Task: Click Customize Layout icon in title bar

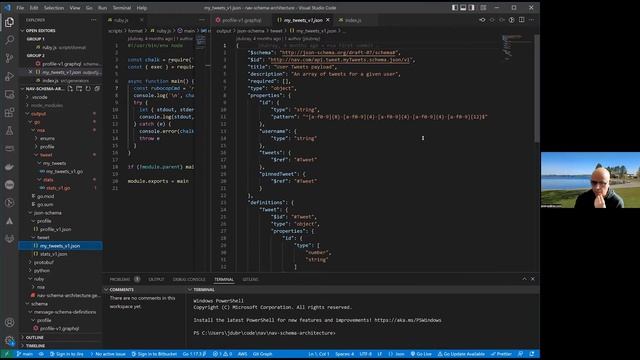Action: point(483,8)
